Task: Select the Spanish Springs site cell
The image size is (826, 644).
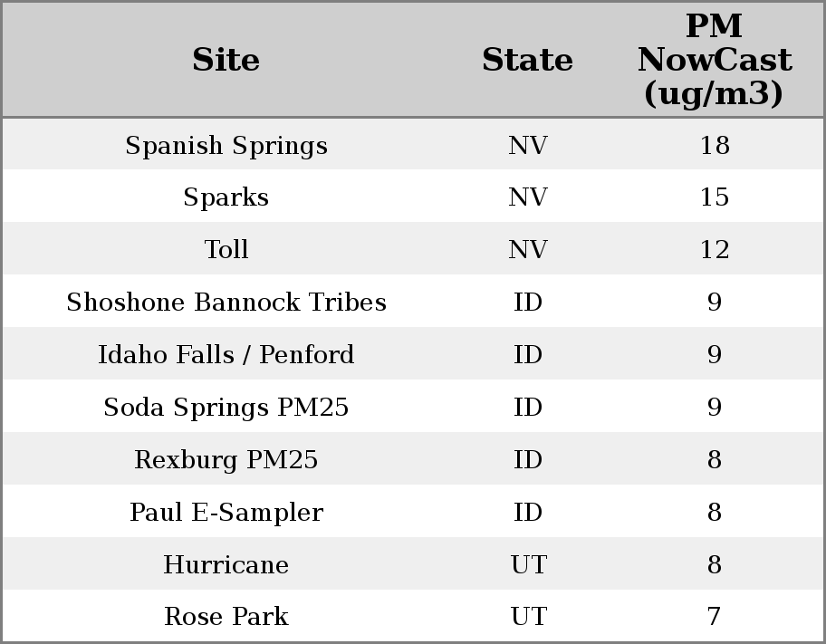Action: pyautogui.click(x=226, y=146)
